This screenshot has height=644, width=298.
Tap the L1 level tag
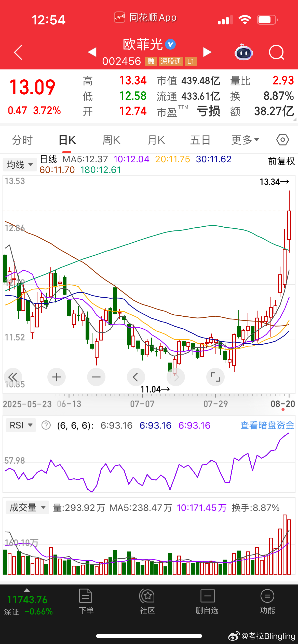click(x=191, y=61)
